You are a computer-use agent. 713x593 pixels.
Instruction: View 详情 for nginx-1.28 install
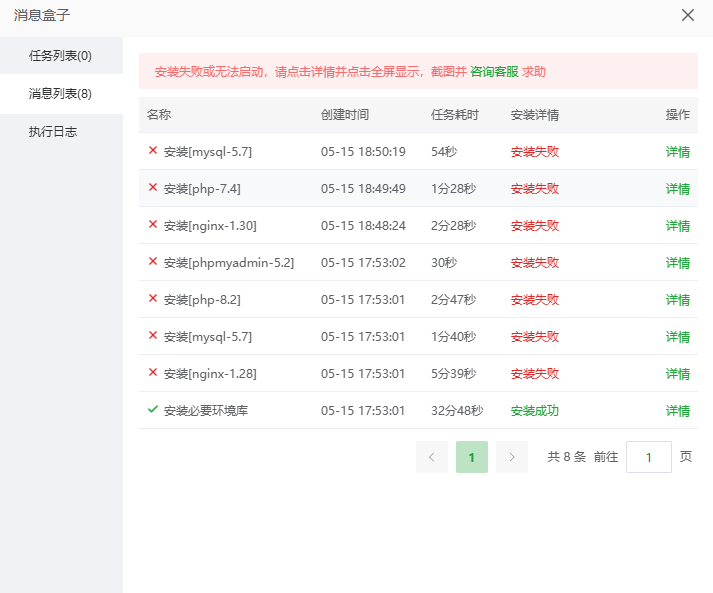point(678,374)
